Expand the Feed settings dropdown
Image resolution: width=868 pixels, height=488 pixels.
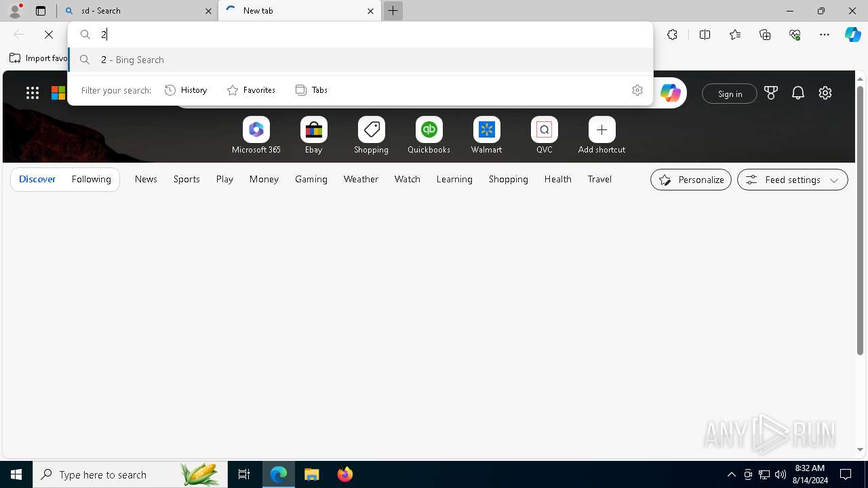pos(792,180)
